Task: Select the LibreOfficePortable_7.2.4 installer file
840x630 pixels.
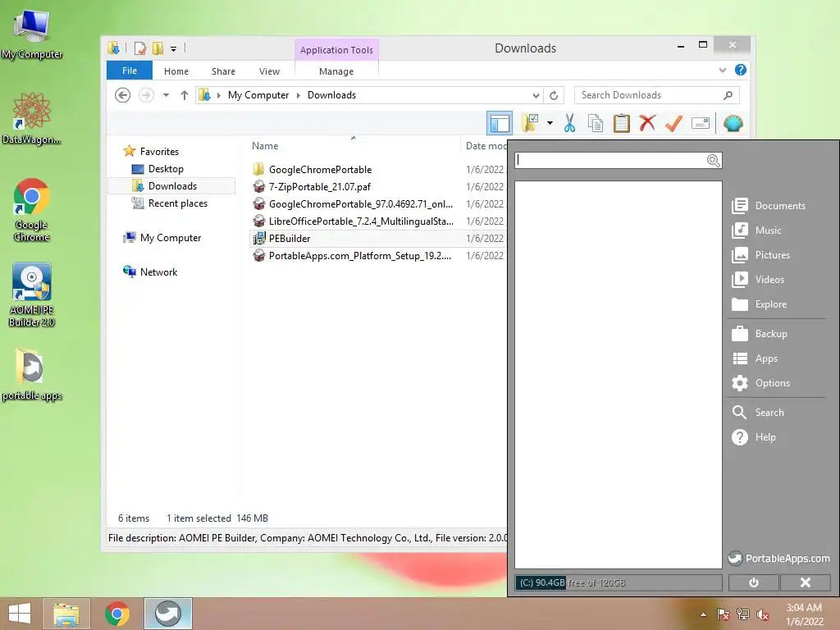Action: (x=361, y=221)
